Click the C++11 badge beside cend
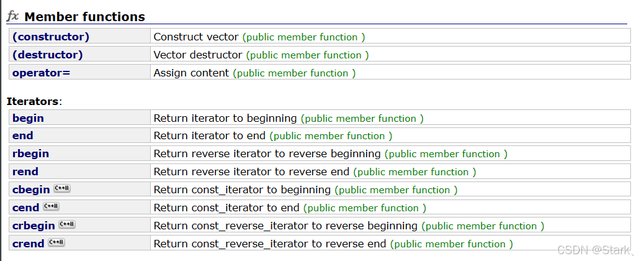 [51, 206]
